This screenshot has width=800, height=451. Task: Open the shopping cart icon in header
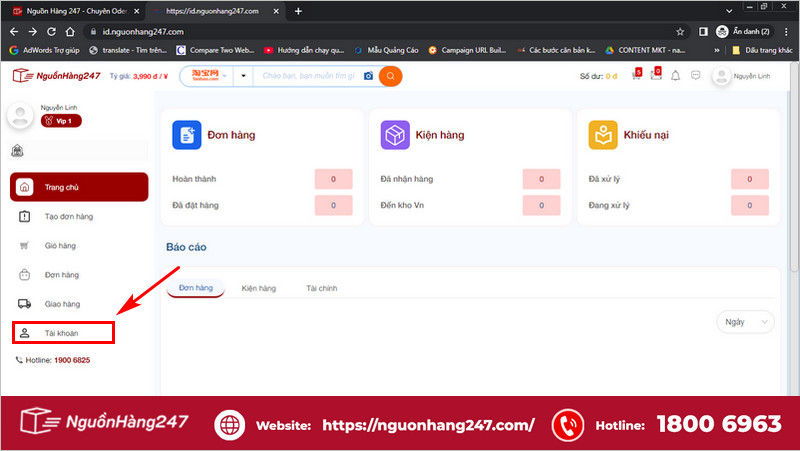click(636, 75)
